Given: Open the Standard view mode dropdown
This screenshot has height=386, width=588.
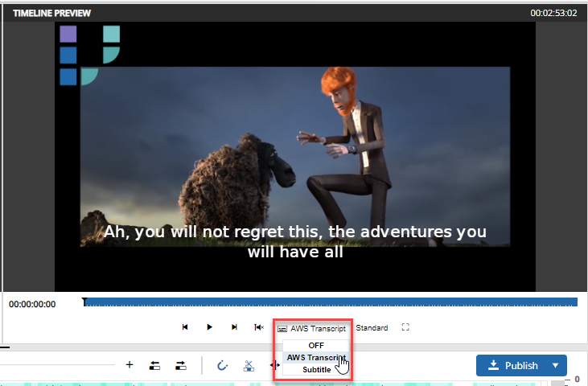Looking at the screenshot, I should tap(372, 328).
